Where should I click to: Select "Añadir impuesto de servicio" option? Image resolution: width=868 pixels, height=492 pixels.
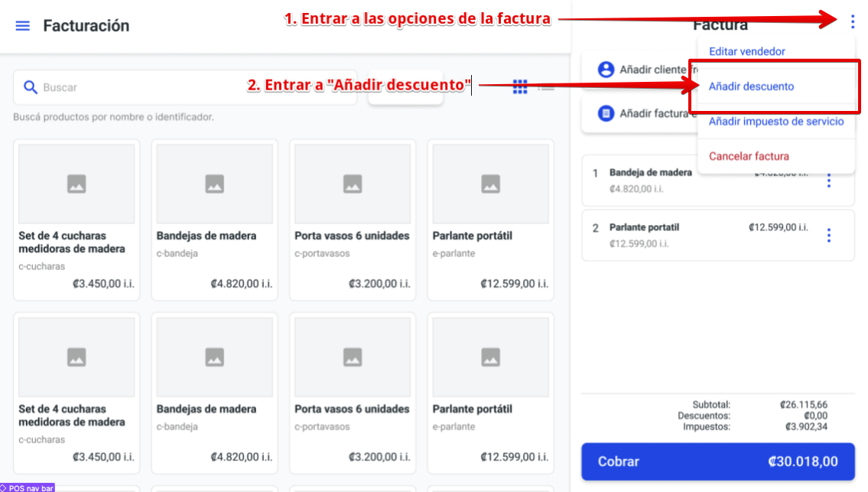click(775, 121)
